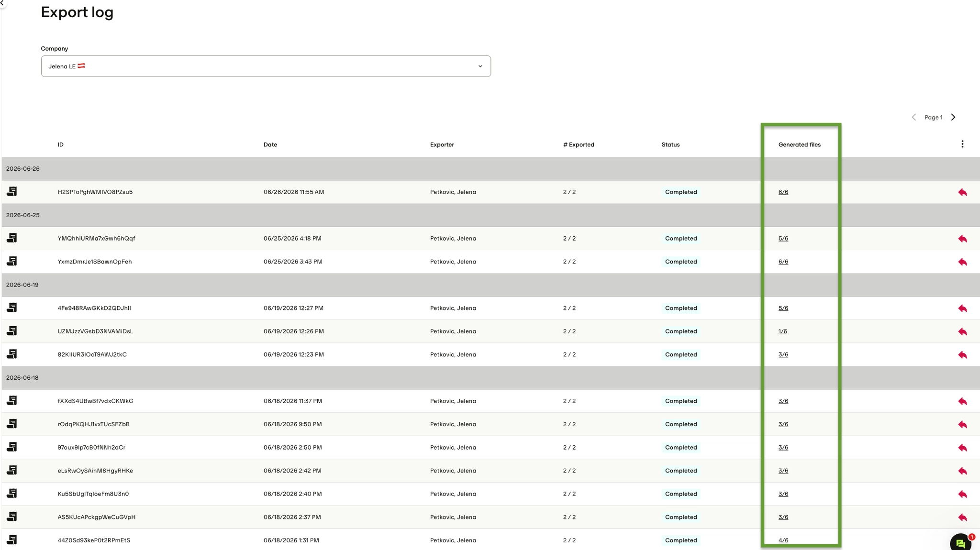Revert export rOdqPKQHJ1vxTUcSFZbB with red arrow

tap(962, 425)
